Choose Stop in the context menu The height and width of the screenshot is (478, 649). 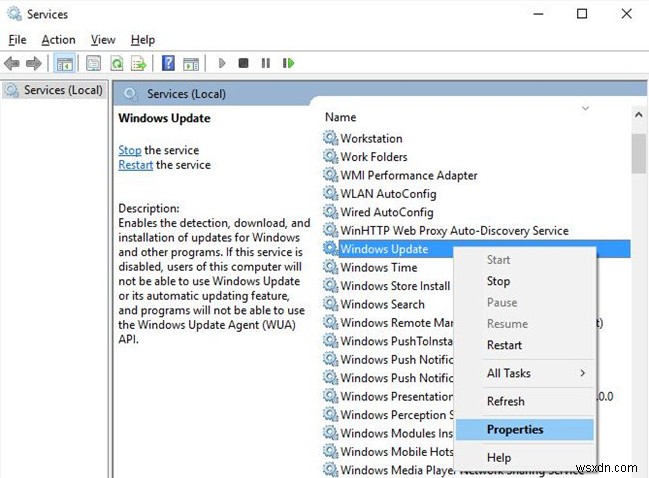coord(524,281)
